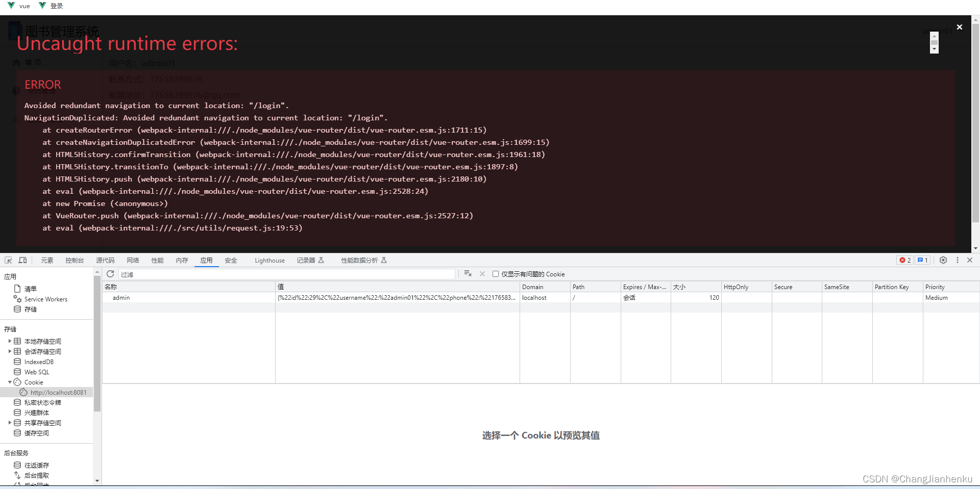Select 后台提取 under 后台服务
Image resolution: width=980 pixels, height=489 pixels.
click(x=37, y=475)
